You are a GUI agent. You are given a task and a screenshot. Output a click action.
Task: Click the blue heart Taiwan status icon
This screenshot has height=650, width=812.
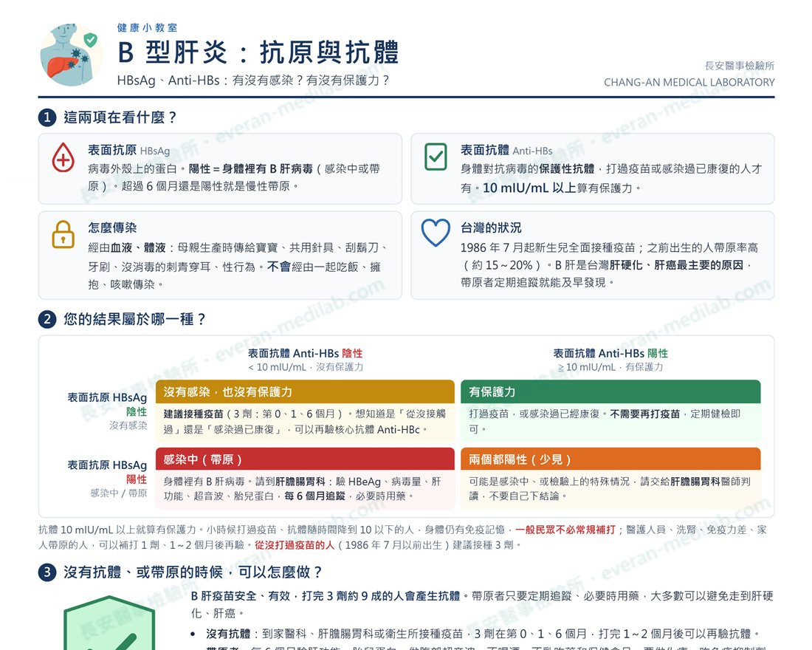[x=436, y=233]
